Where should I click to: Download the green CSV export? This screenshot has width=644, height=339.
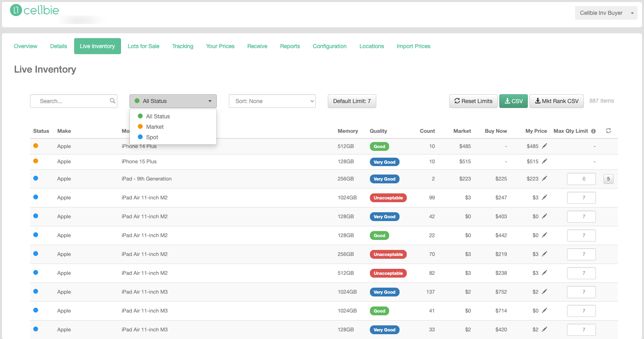pos(513,101)
